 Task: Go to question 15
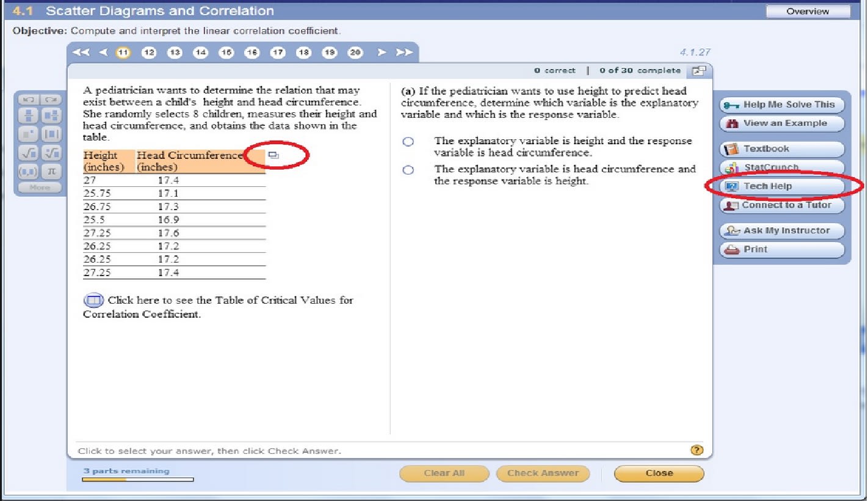tap(226, 53)
